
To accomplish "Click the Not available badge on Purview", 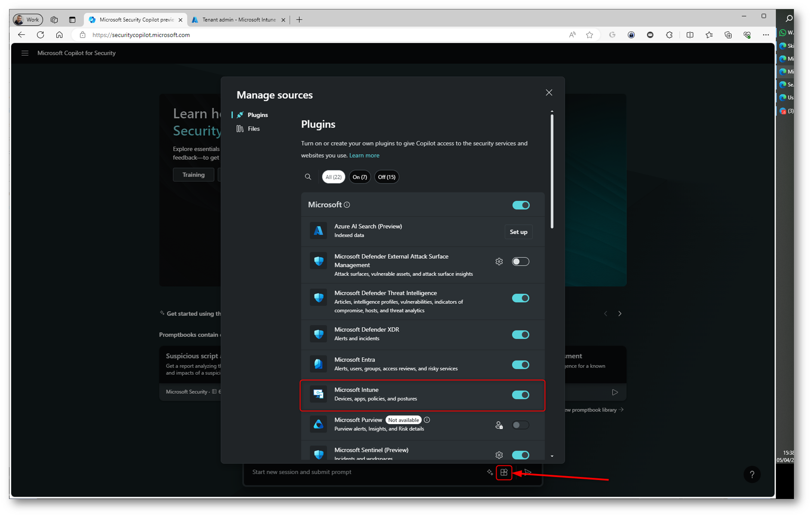I will point(403,420).
